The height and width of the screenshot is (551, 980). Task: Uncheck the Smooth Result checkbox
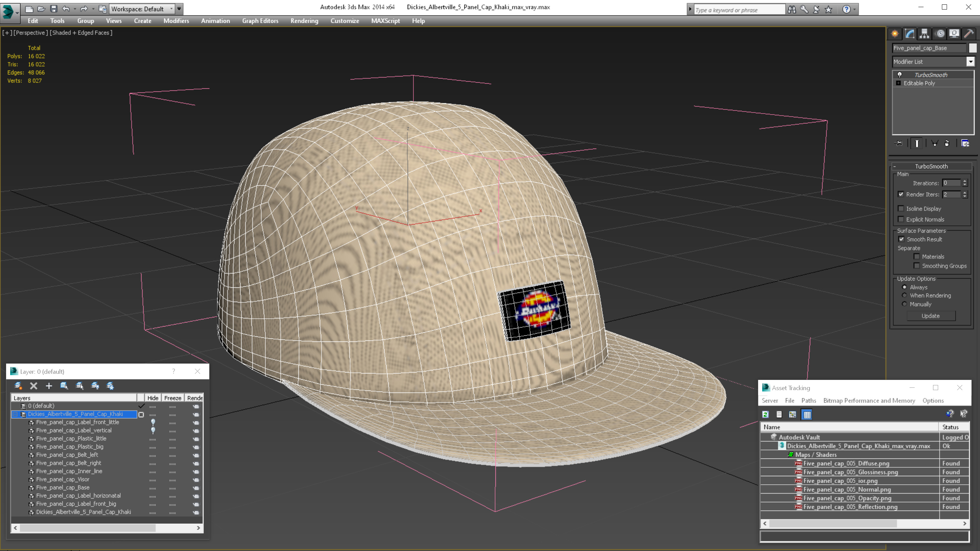pos(901,239)
